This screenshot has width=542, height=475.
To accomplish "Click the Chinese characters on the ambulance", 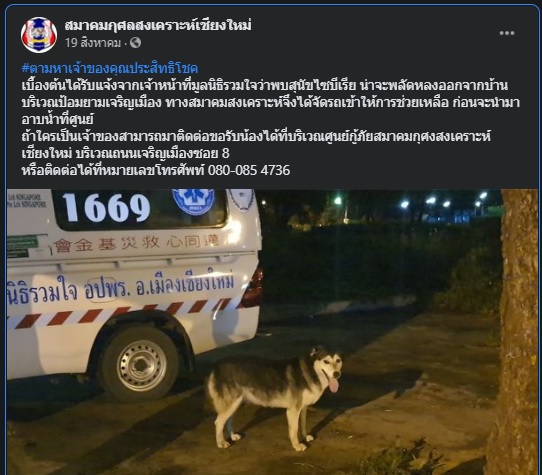I will pyautogui.click(x=136, y=244).
